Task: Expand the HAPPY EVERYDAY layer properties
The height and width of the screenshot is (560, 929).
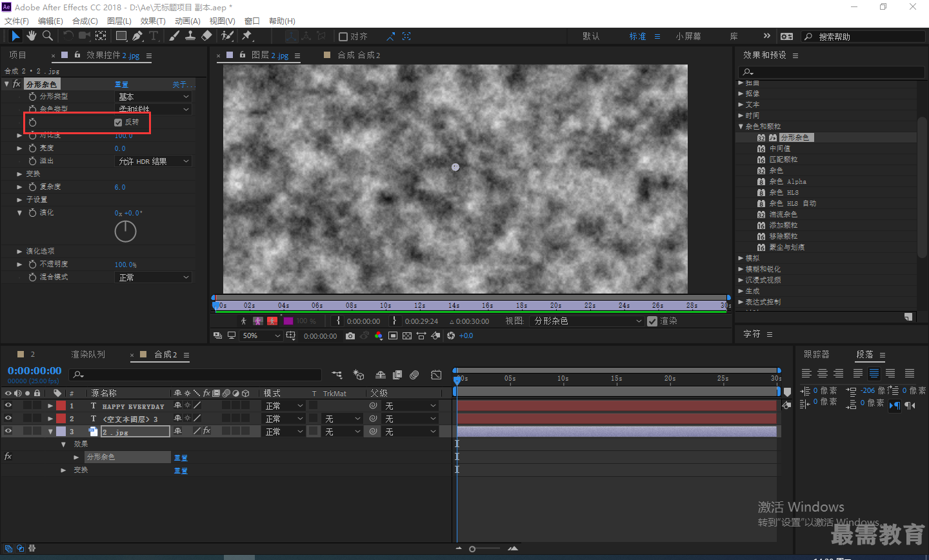Action: [x=50, y=406]
